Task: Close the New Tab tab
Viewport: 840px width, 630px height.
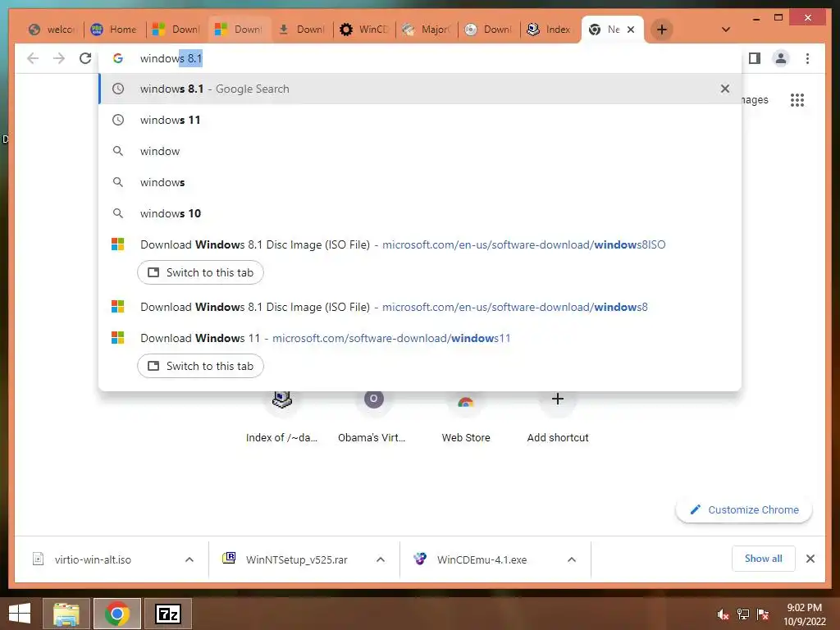Action: pos(631,30)
